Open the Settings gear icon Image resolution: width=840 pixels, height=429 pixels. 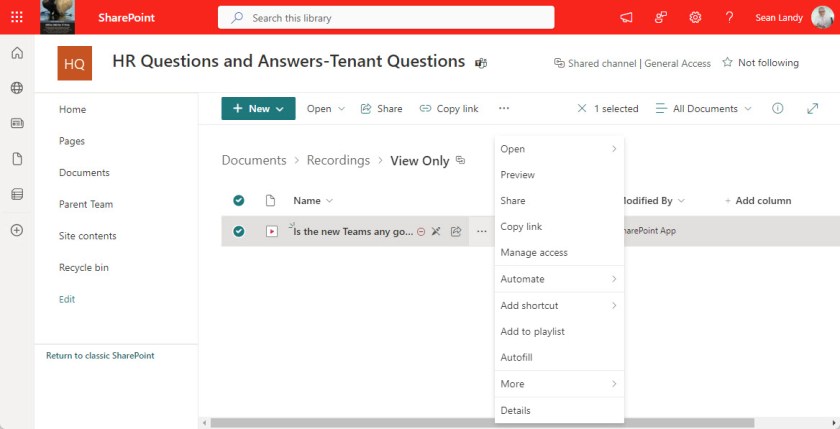click(x=695, y=18)
